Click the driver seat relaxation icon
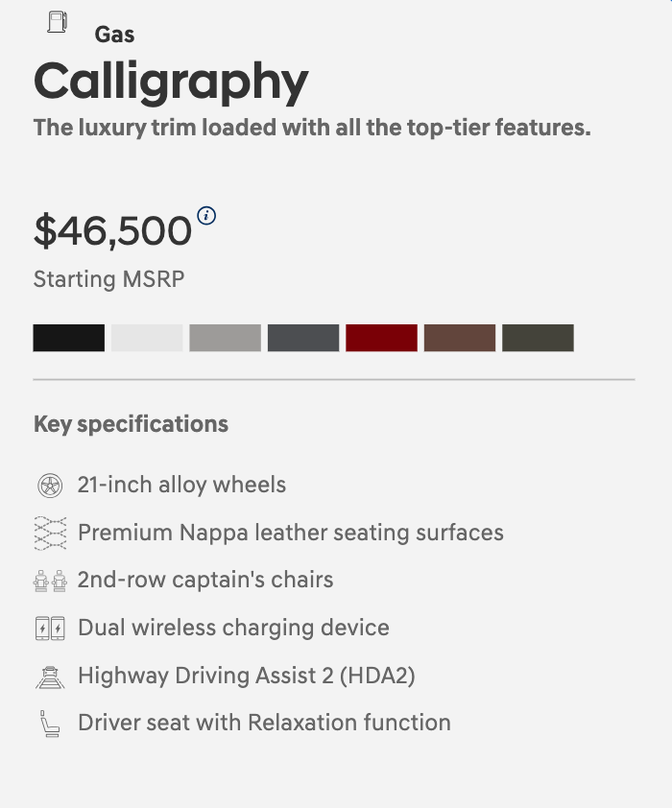Viewport: 672px width, 808px height. (49, 723)
